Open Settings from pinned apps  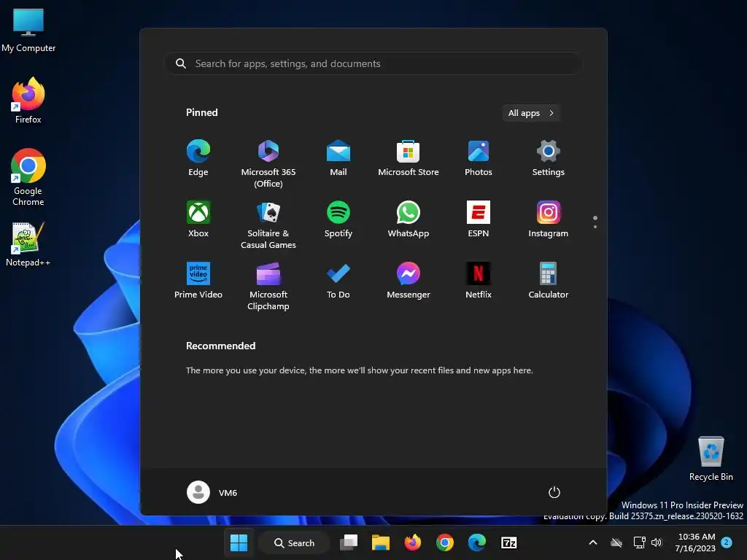(549, 158)
